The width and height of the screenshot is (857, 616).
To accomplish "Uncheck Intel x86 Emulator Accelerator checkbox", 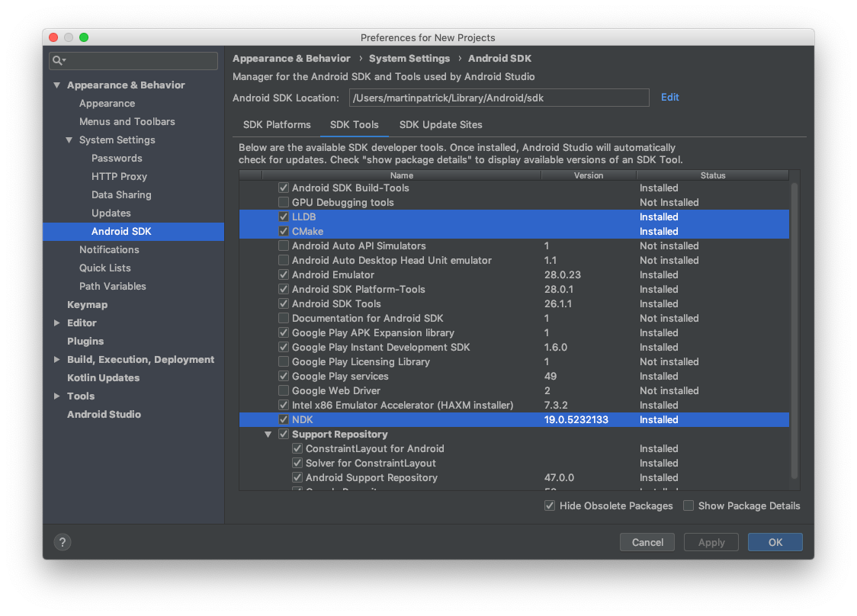I will 283,405.
